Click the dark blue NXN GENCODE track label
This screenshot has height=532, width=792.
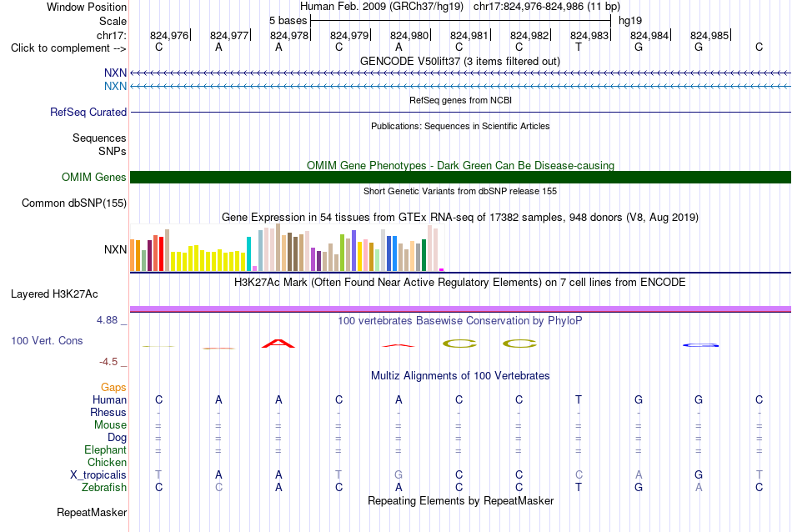[115, 73]
